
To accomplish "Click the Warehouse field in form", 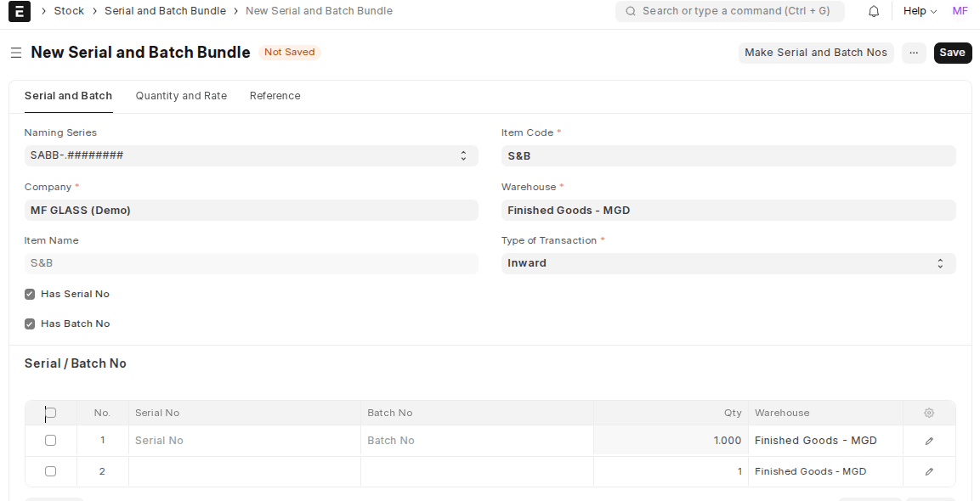I will 728,211.
